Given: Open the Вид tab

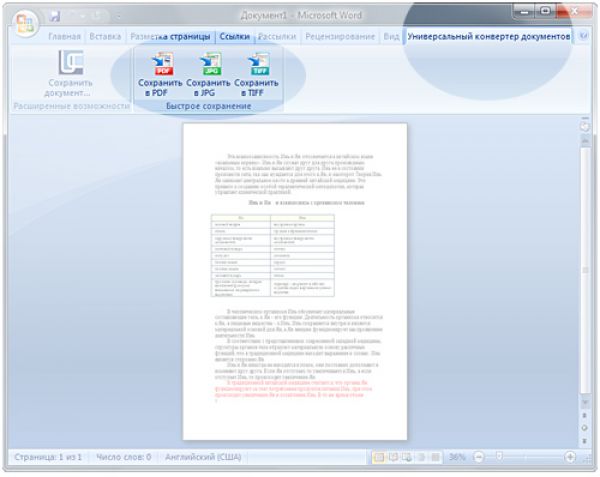Looking at the screenshot, I should click(391, 37).
